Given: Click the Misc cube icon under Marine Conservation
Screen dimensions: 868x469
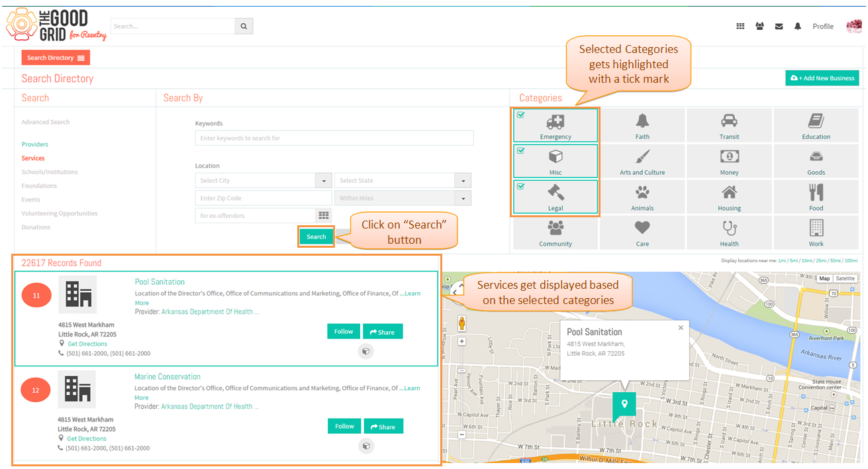Looking at the screenshot, I should point(365,446).
